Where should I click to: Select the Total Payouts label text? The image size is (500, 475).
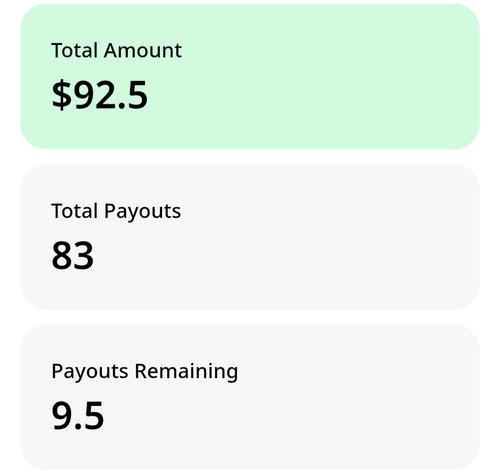pyautogui.click(x=116, y=212)
